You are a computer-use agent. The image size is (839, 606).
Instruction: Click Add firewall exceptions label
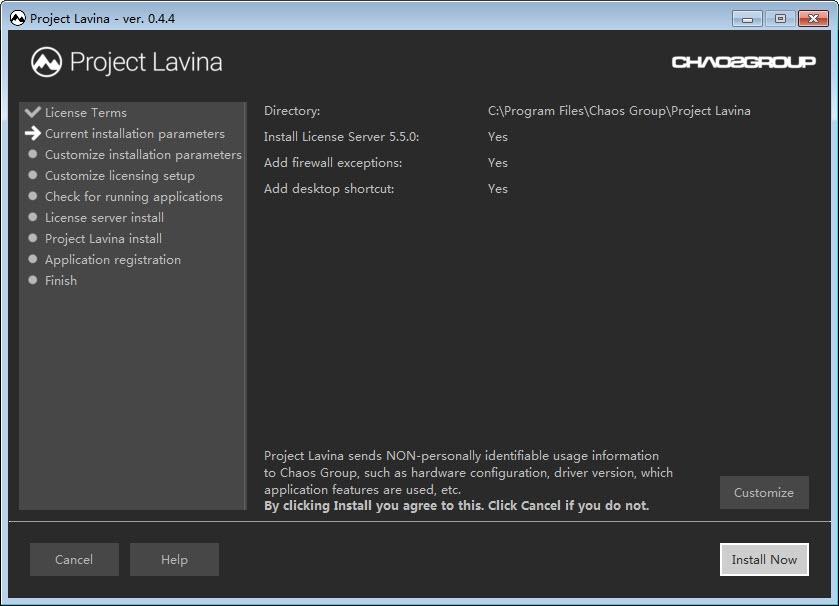pyautogui.click(x=333, y=163)
